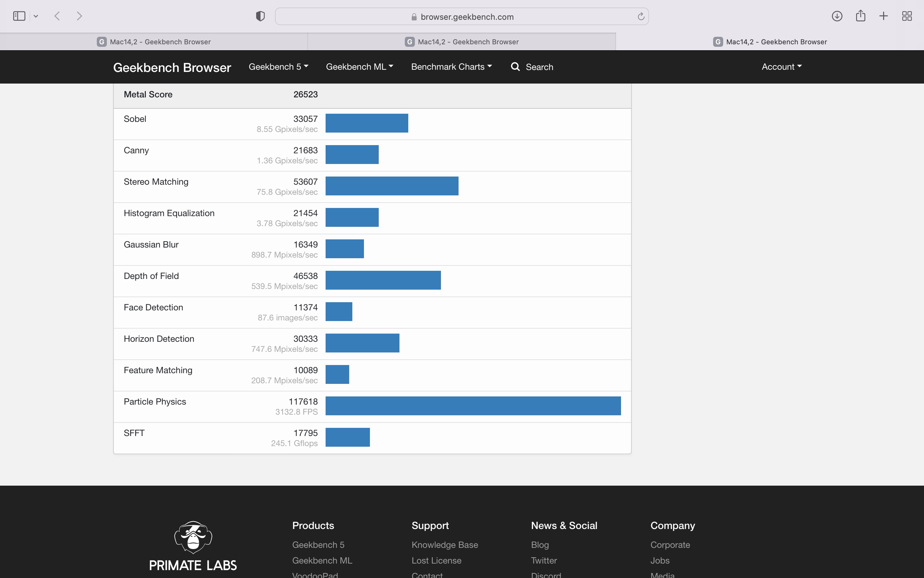
Task: Click the Search link in navbar
Action: click(532, 67)
